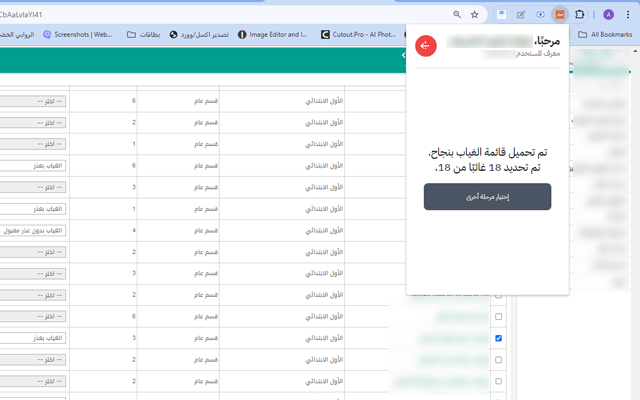640x400 pixels.
Task: Click 'قسم عام' in the row numbered 4
Action: 206,231
